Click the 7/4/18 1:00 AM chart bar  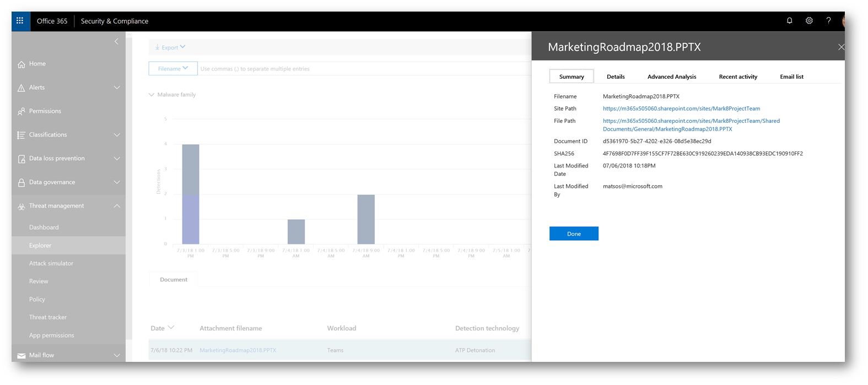coord(296,231)
